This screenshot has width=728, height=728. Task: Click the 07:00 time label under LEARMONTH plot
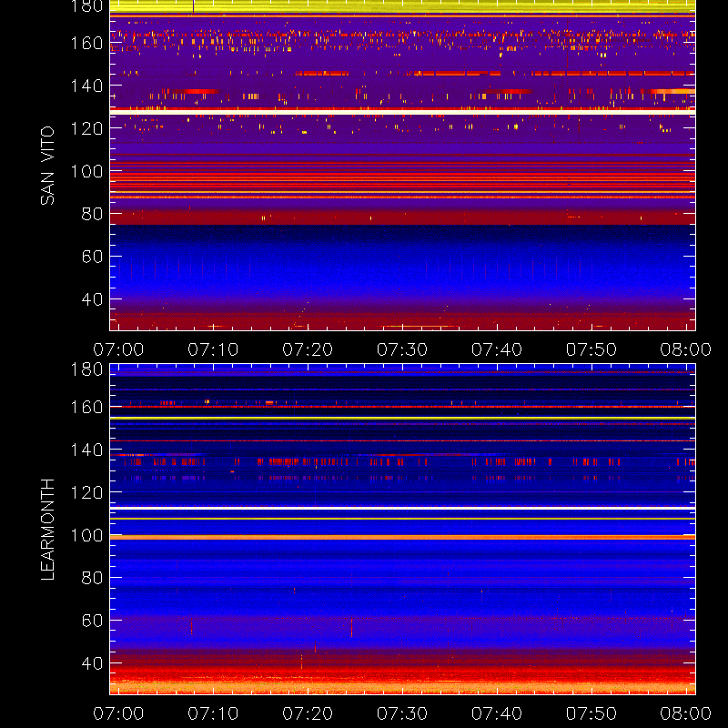pos(118,713)
